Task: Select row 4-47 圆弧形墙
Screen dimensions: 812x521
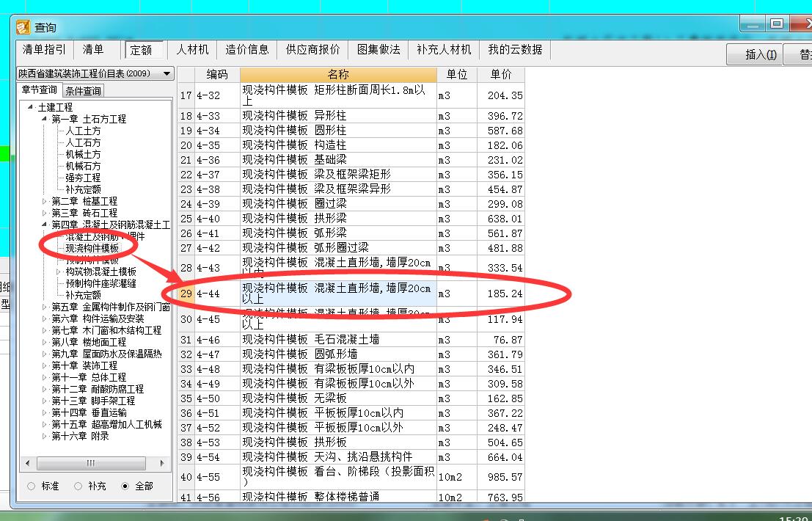Action: pos(351,354)
